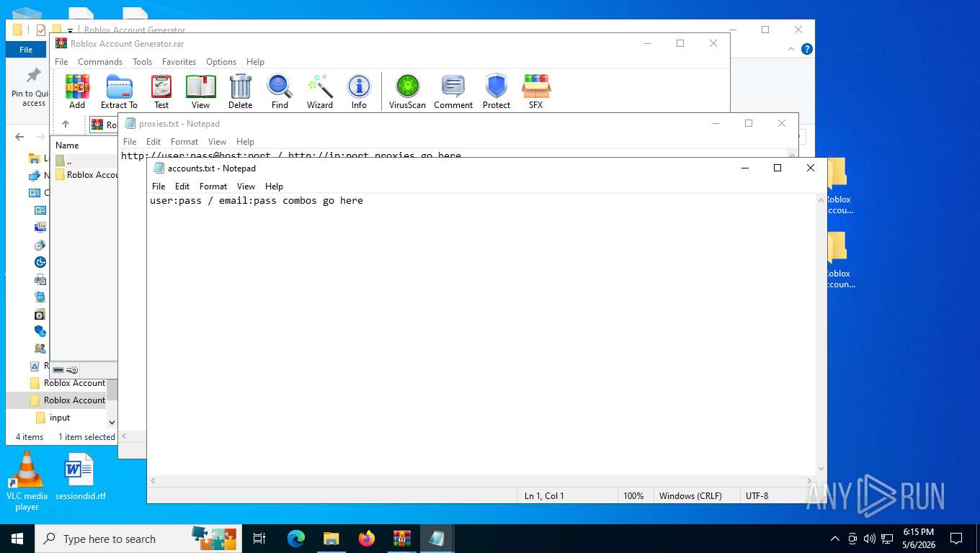This screenshot has width=980, height=553.
Task: Go up one level in WinRAR path
Action: click(x=66, y=124)
